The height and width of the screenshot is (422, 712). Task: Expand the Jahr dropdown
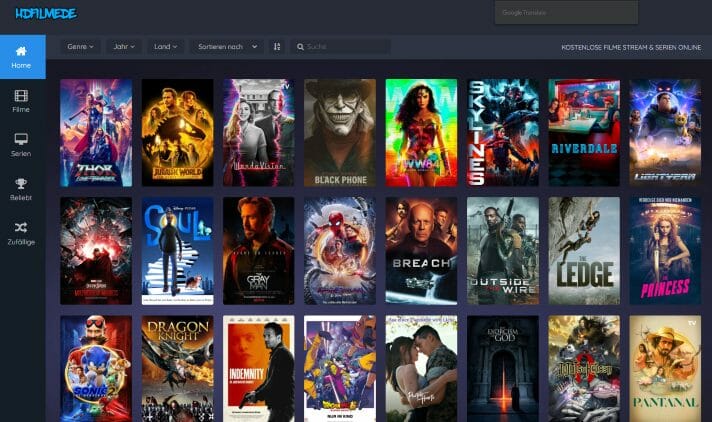[124, 46]
